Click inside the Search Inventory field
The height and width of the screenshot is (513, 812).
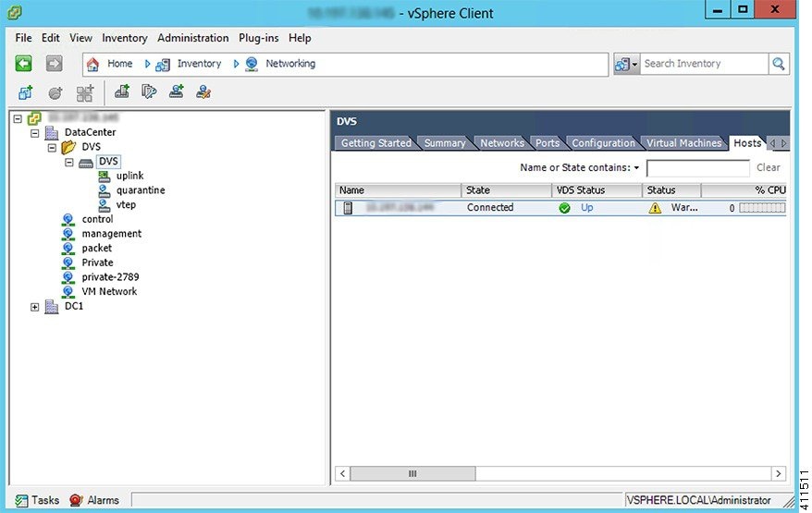705,64
